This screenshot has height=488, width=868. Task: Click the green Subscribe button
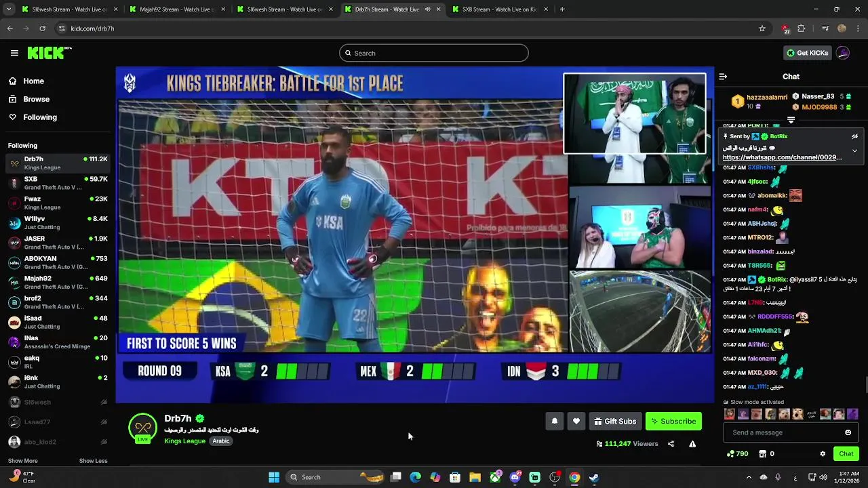[673, 422]
